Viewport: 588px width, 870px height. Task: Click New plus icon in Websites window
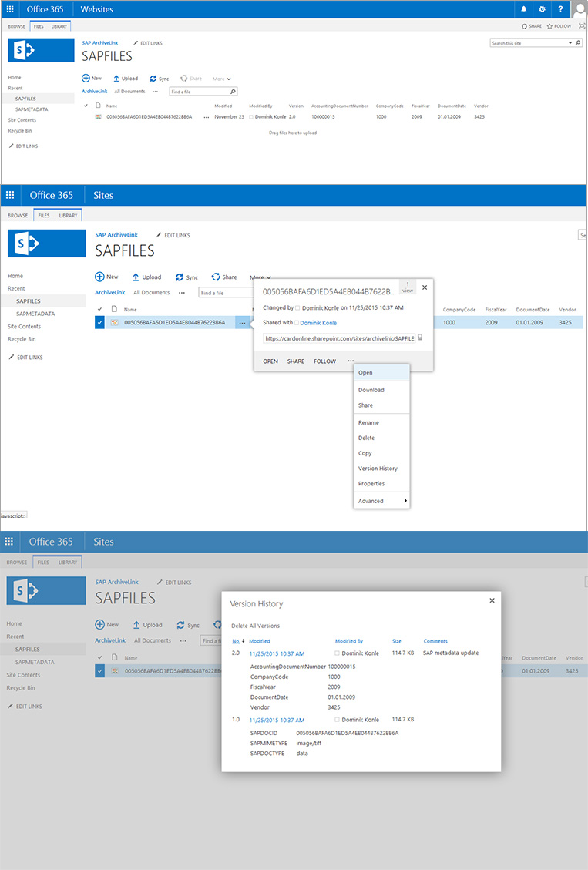(86, 79)
